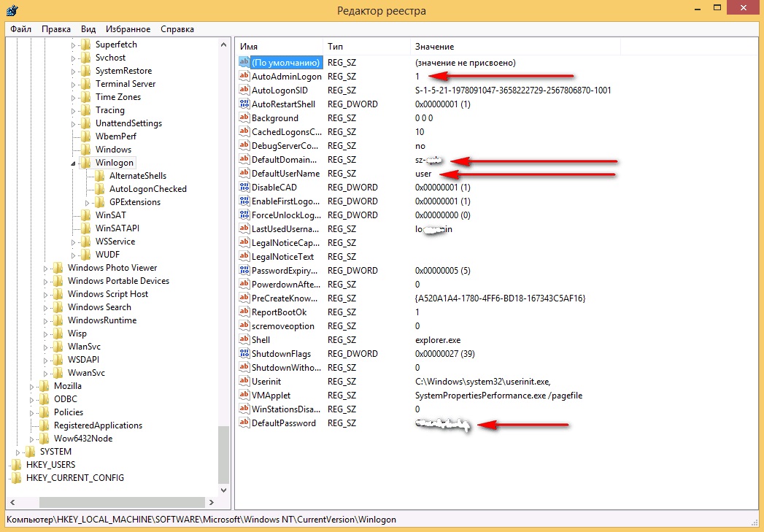The width and height of the screenshot is (764, 532).
Task: Sort values by the Имя column header
Action: tap(279, 47)
